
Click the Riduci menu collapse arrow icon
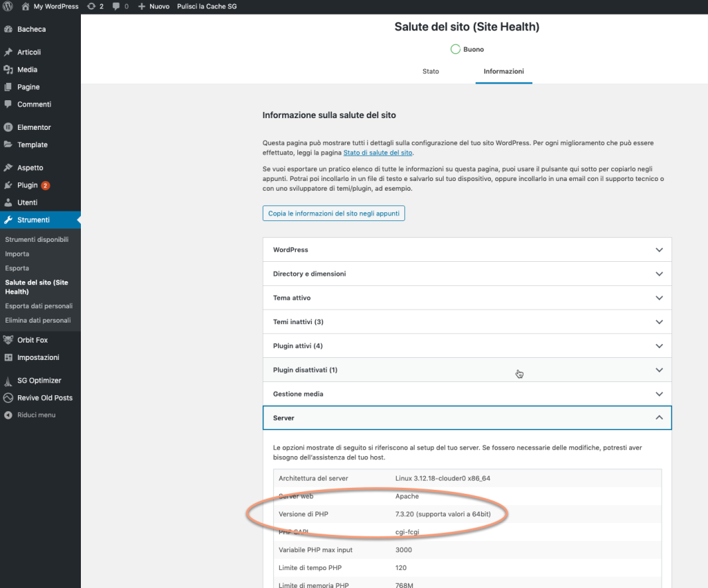tap(8, 415)
